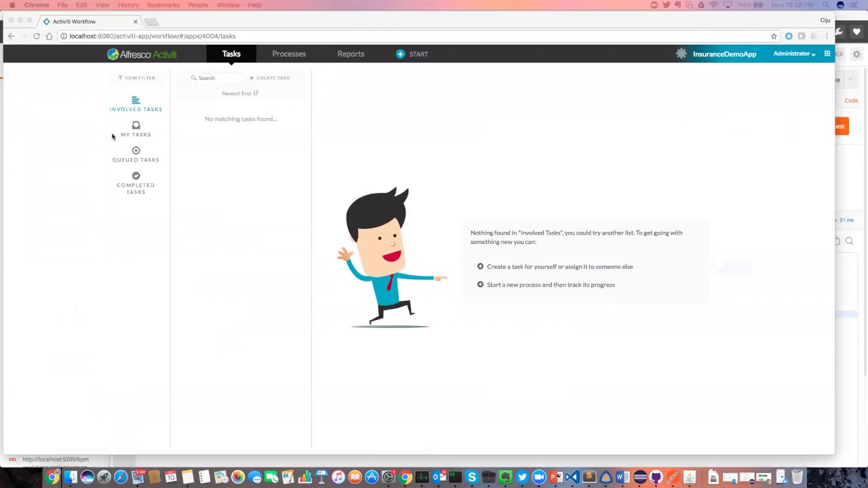Close the Activiti Workflow tab
Viewport: 868px width, 488px height.
tap(135, 22)
